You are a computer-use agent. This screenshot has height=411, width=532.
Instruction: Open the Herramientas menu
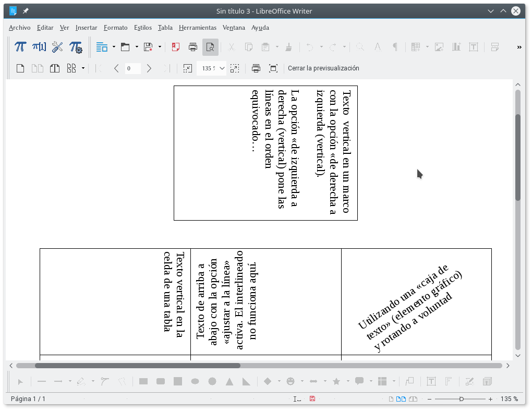click(198, 28)
